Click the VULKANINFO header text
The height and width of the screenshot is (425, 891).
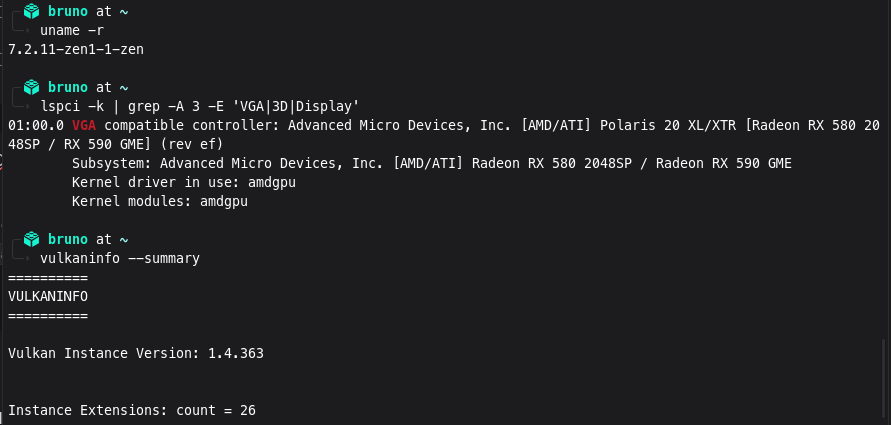pyautogui.click(x=48, y=296)
